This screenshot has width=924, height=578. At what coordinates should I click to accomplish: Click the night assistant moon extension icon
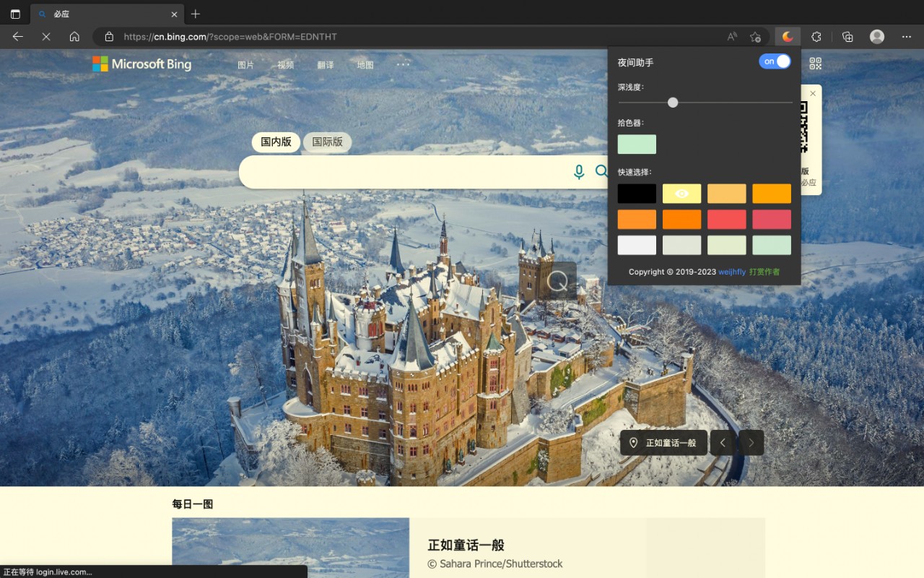tap(788, 37)
